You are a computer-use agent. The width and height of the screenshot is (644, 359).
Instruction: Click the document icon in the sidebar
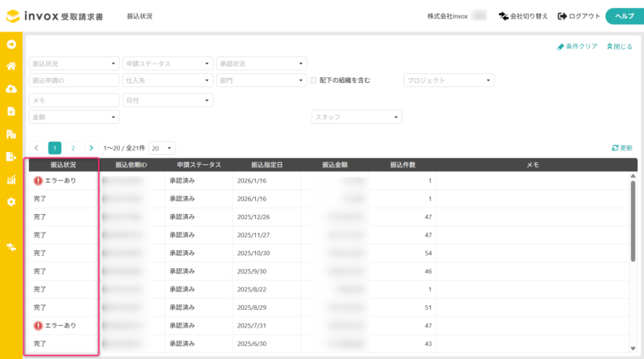pos(11,111)
